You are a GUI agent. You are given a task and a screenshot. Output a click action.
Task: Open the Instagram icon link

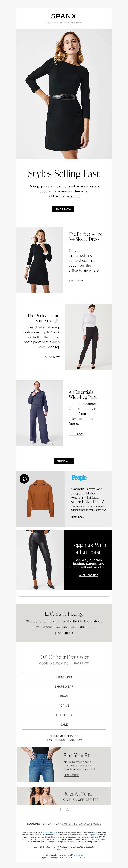point(67,809)
